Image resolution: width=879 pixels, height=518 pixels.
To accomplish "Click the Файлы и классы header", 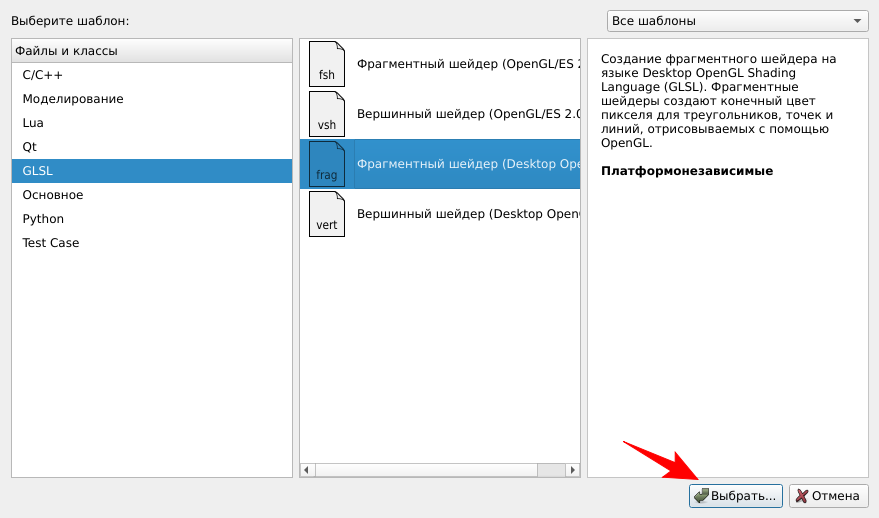I will (150, 51).
